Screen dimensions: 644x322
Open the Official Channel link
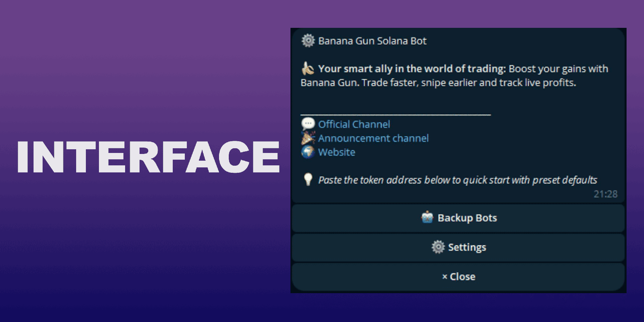tap(354, 124)
